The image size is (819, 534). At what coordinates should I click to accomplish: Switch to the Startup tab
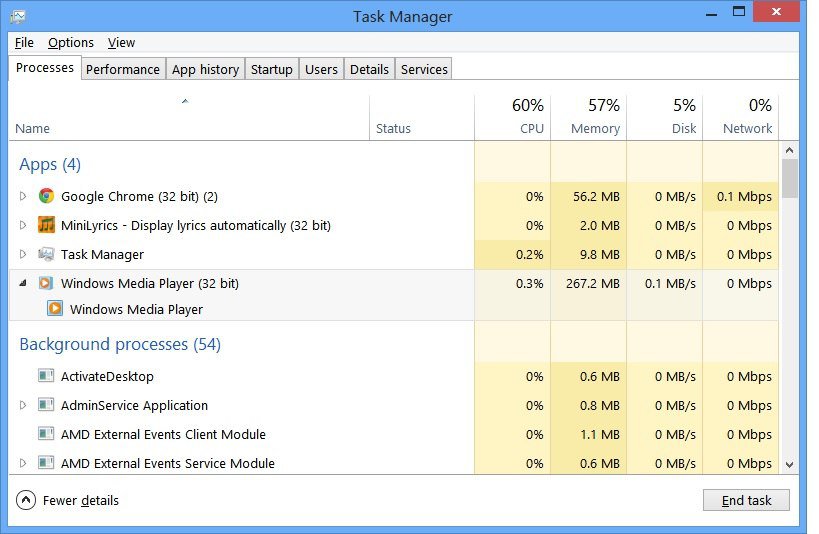[272, 69]
